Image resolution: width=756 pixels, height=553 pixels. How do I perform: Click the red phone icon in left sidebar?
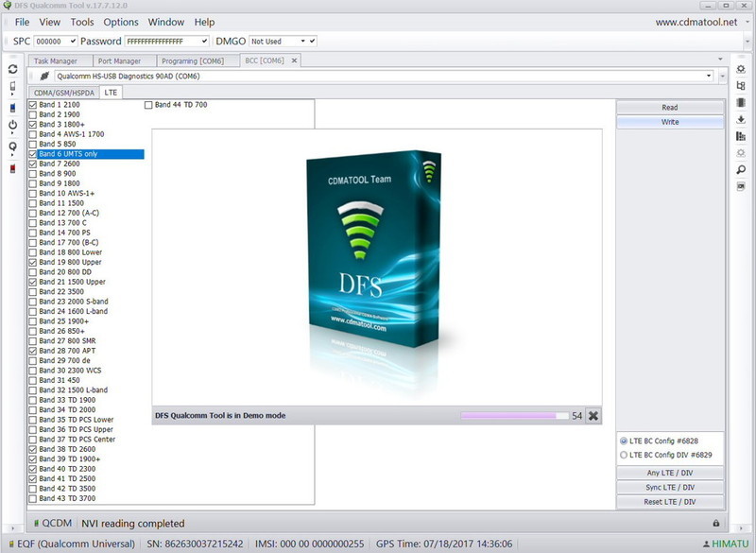(x=12, y=168)
